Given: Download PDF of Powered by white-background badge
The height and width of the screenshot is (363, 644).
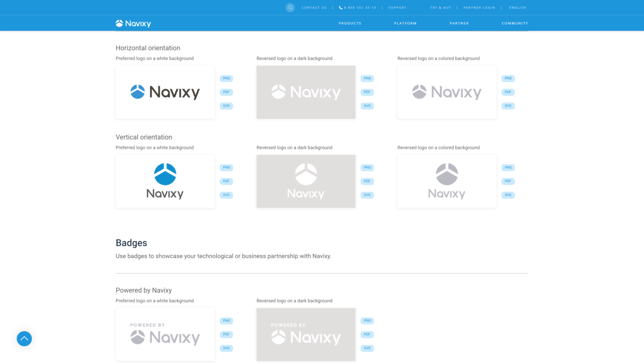Looking at the screenshot, I should pos(226,335).
